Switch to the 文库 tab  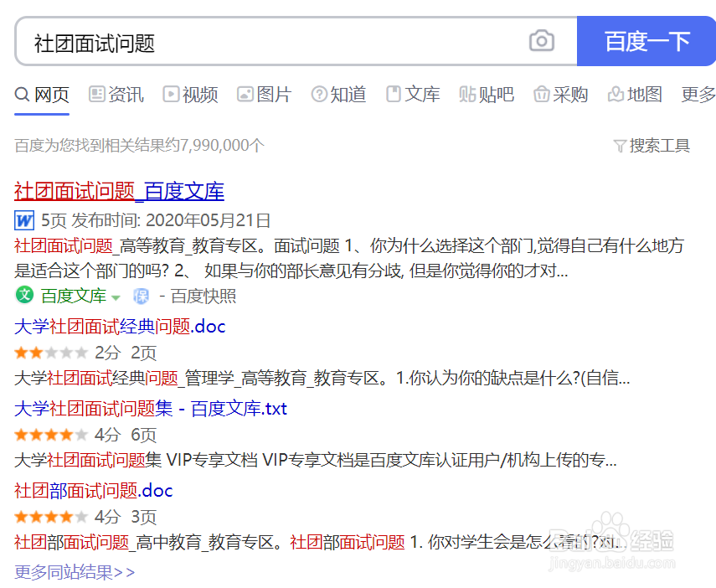413,95
